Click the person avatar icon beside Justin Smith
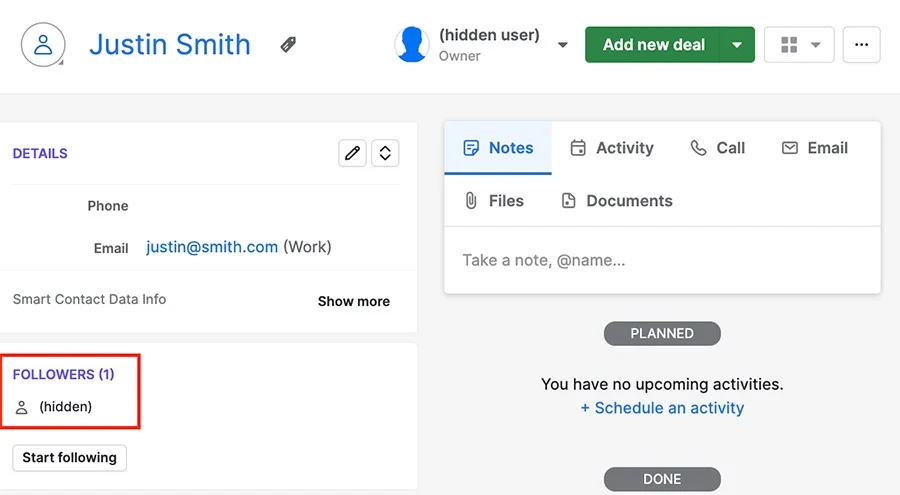 (x=43, y=45)
